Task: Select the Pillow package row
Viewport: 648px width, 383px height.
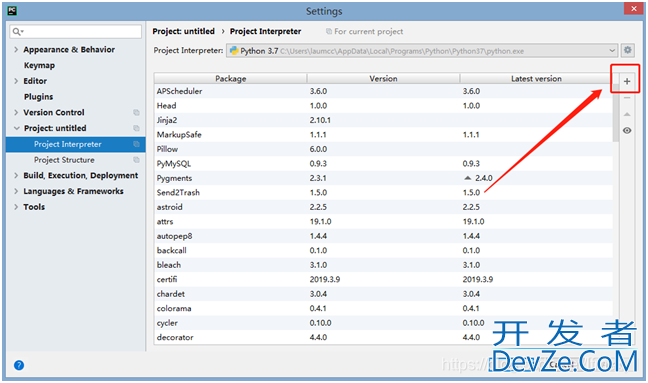Action: 384,149
